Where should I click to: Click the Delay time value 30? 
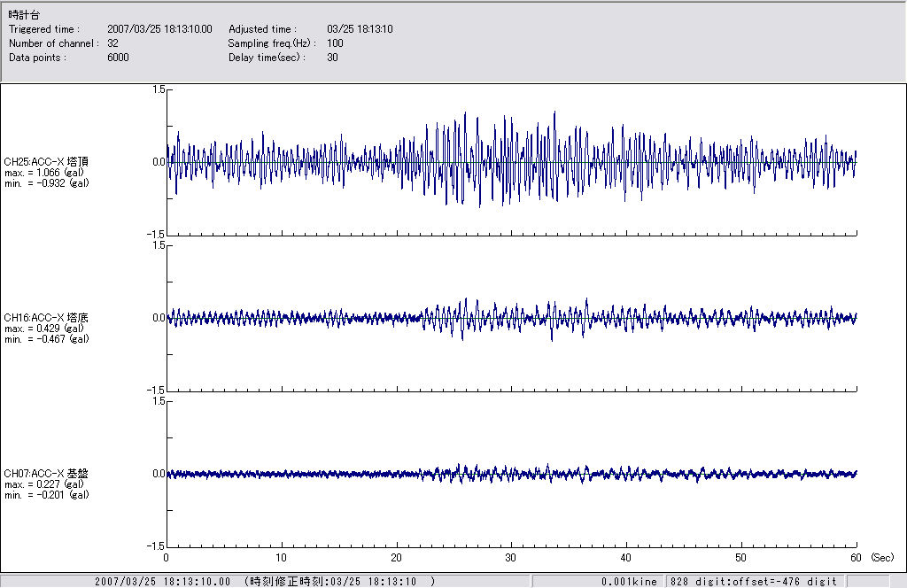pyautogui.click(x=332, y=58)
